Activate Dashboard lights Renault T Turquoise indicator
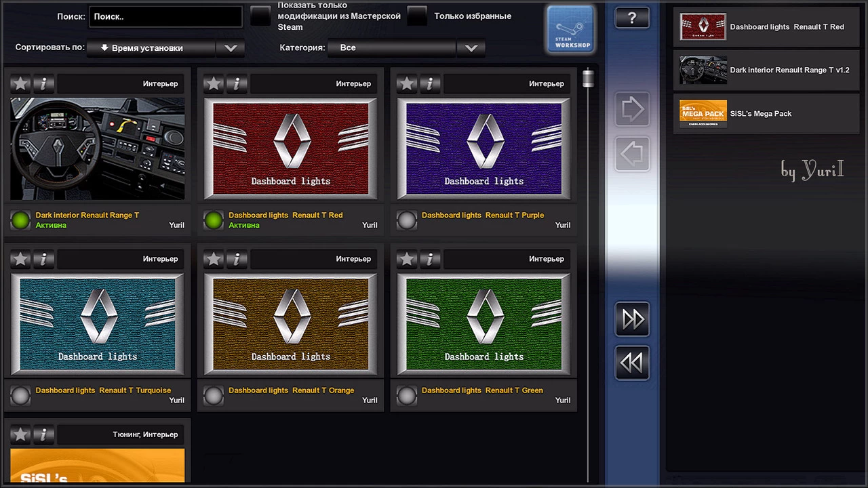 pos(21,396)
